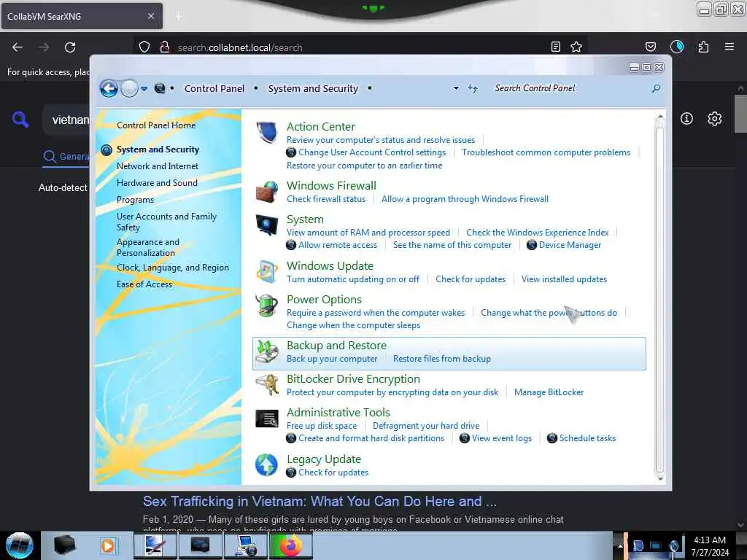Toggle Firefox reader view icon

pyautogui.click(x=555, y=47)
